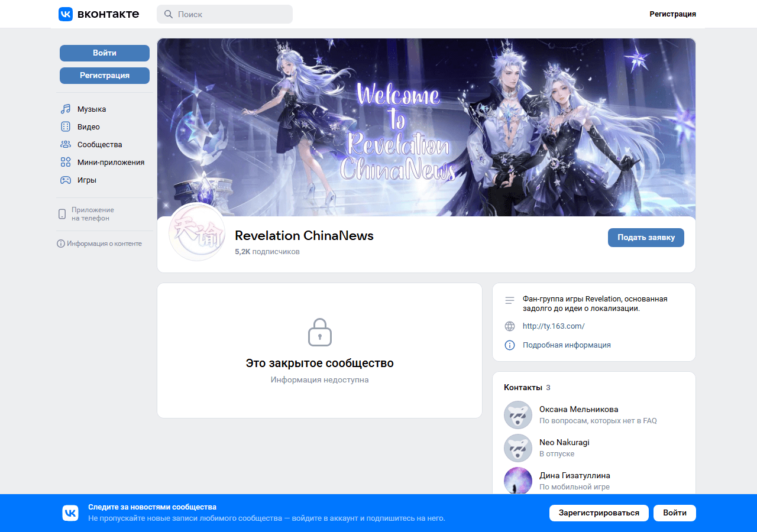
Task: Click the Игры gamepad icon
Action: (x=66, y=180)
